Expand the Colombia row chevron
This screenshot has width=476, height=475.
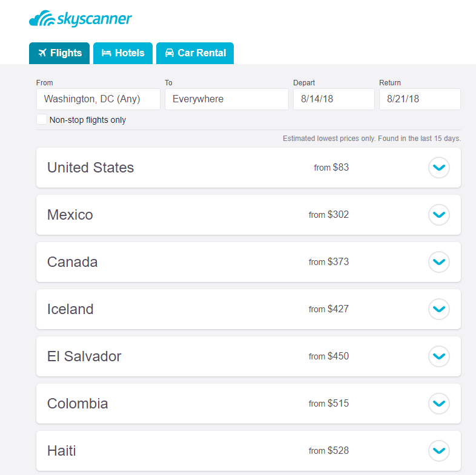[439, 404]
